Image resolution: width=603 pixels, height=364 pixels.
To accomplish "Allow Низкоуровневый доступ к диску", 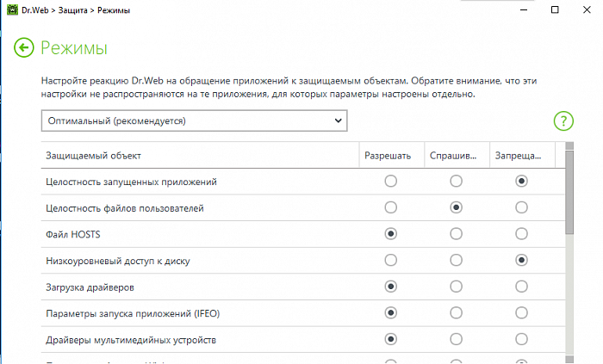I will pos(391,261).
